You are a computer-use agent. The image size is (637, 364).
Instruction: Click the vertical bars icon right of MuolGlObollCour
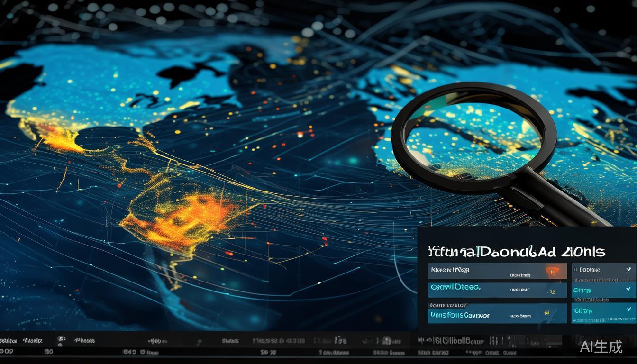(x=493, y=340)
